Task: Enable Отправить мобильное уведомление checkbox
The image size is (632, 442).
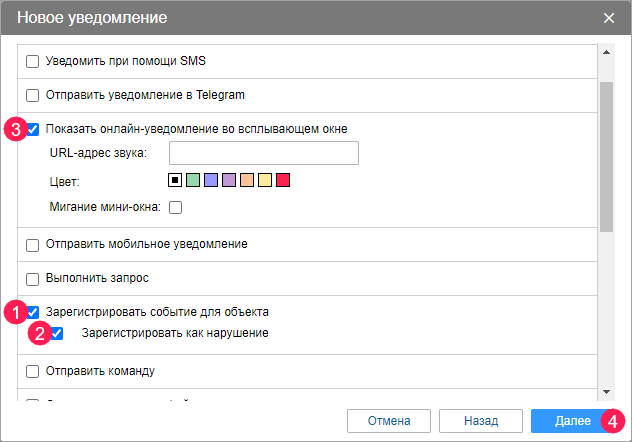Action: click(x=33, y=244)
